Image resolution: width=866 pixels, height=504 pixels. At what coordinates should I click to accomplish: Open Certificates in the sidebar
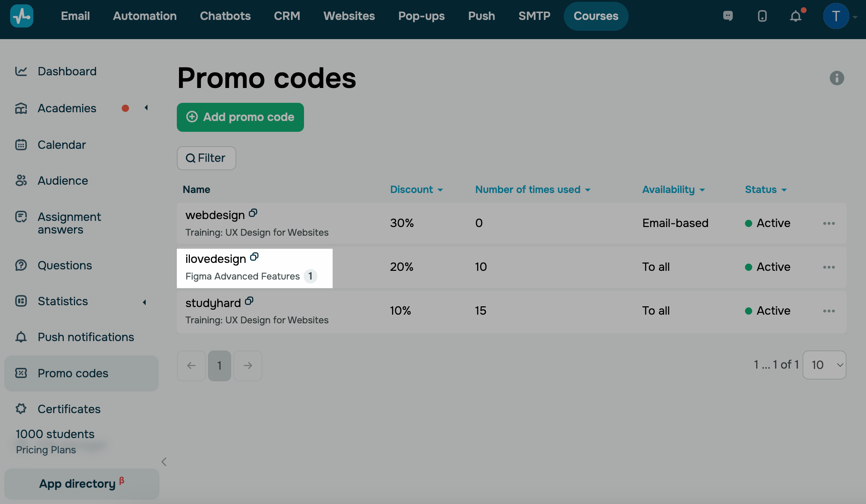[69, 409]
